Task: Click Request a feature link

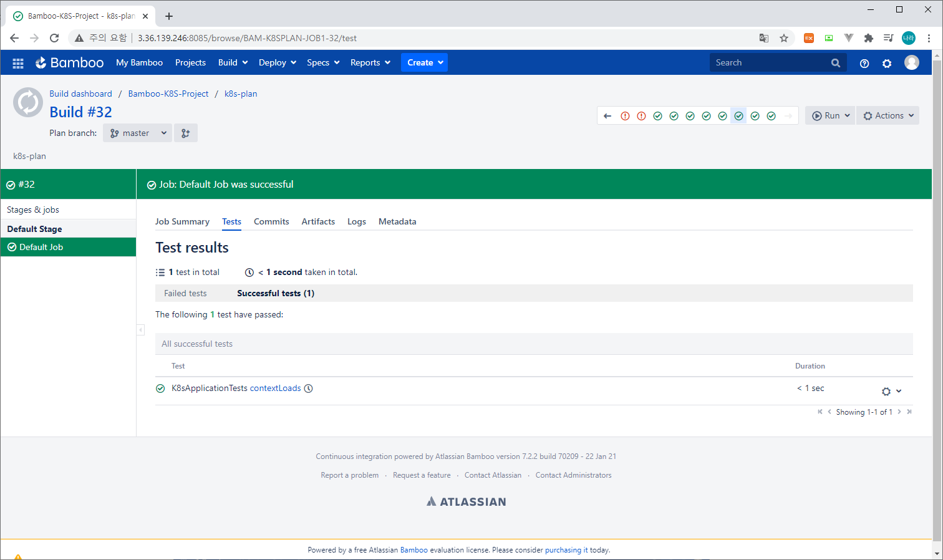Action: pos(422,475)
